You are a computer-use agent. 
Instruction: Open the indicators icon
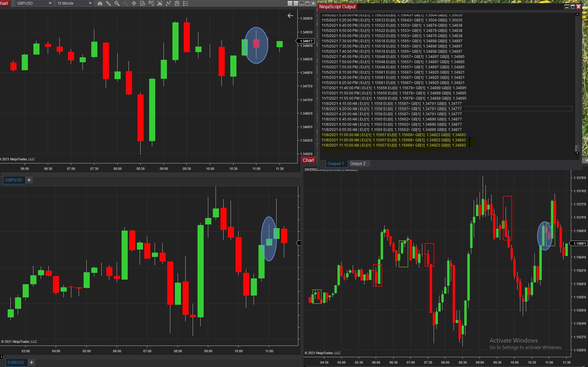(168, 3)
